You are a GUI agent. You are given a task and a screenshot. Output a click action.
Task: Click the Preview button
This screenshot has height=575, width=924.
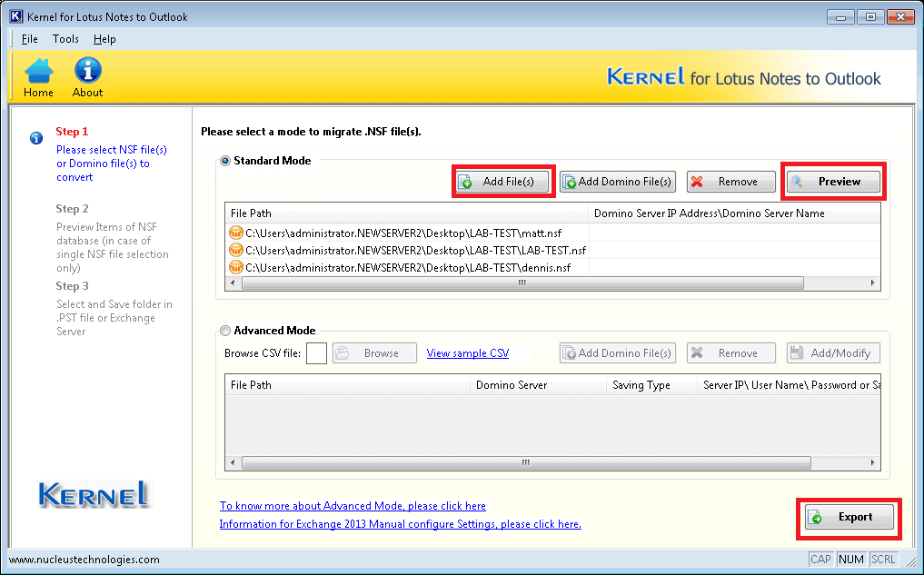tap(833, 182)
